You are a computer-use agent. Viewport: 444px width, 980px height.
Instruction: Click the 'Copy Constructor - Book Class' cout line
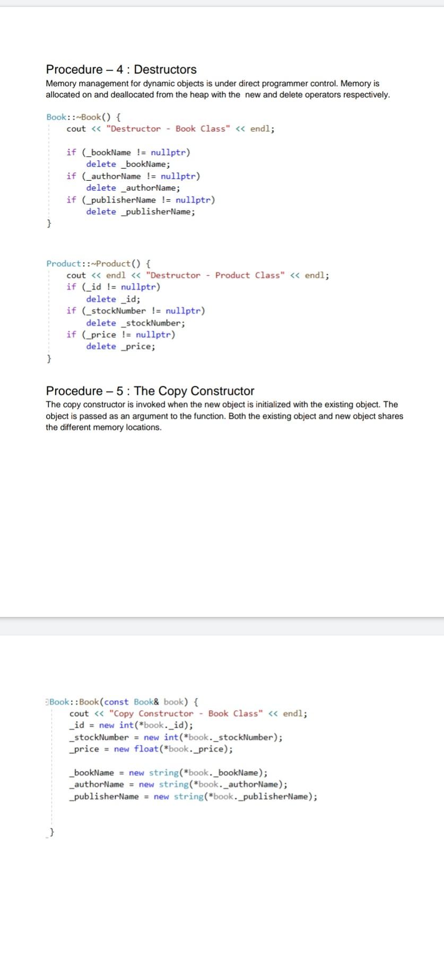188,713
